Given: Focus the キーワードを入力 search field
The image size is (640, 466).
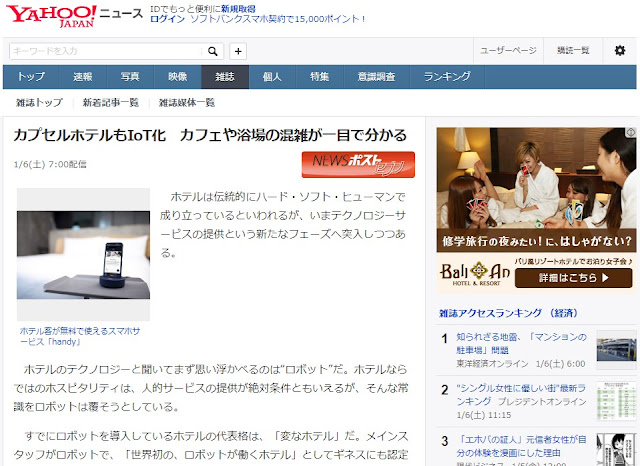Looking at the screenshot, I should point(106,51).
